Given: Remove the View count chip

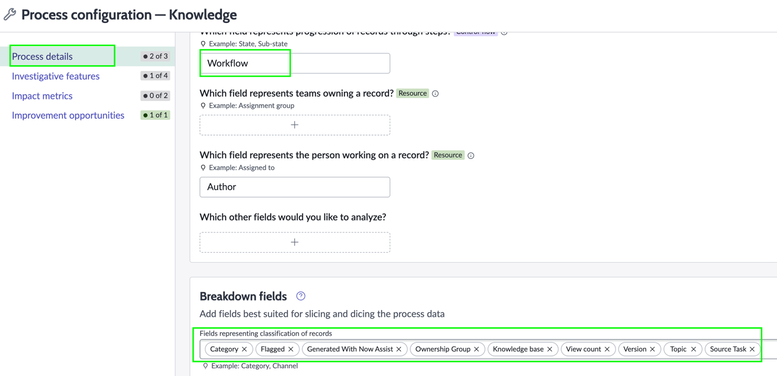Looking at the screenshot, I should (607, 349).
